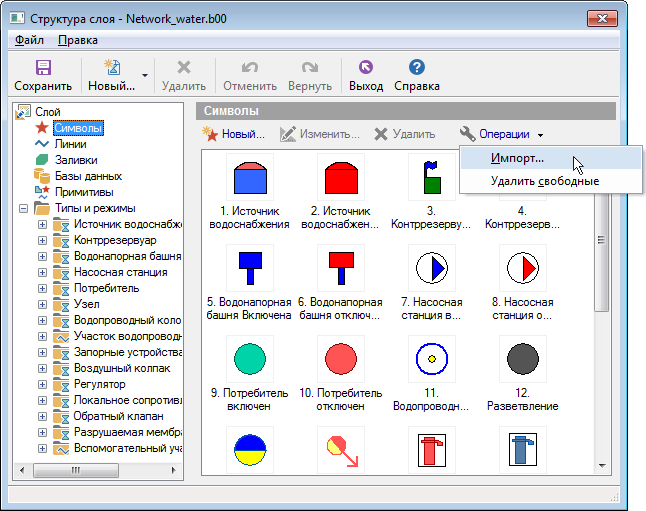Screen dimensions: 646x511
Task: Expand the Насосная станция tree node
Action: tap(42, 272)
